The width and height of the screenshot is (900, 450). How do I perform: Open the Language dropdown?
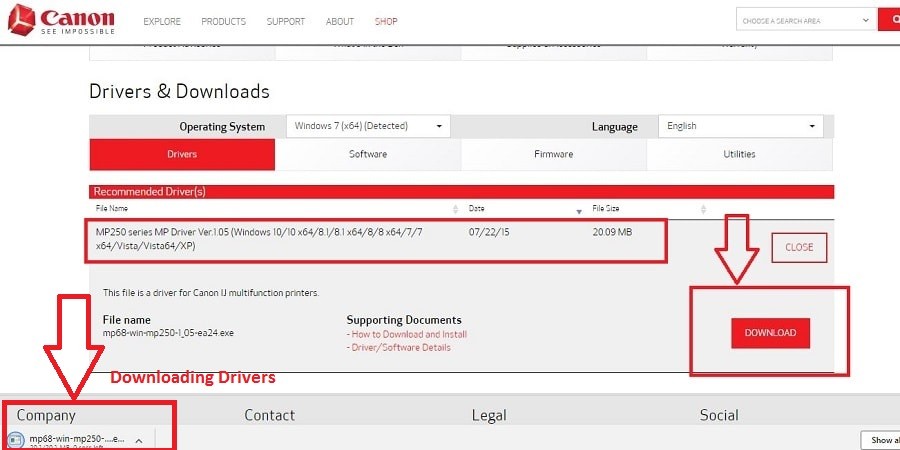[x=740, y=126]
